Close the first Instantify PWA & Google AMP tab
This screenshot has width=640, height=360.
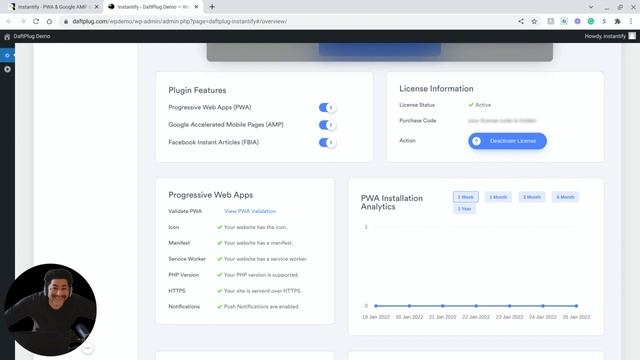(x=96, y=7)
